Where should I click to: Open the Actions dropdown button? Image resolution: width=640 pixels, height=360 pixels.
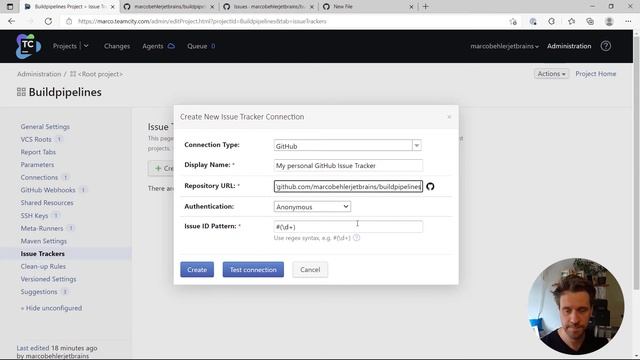pos(551,74)
